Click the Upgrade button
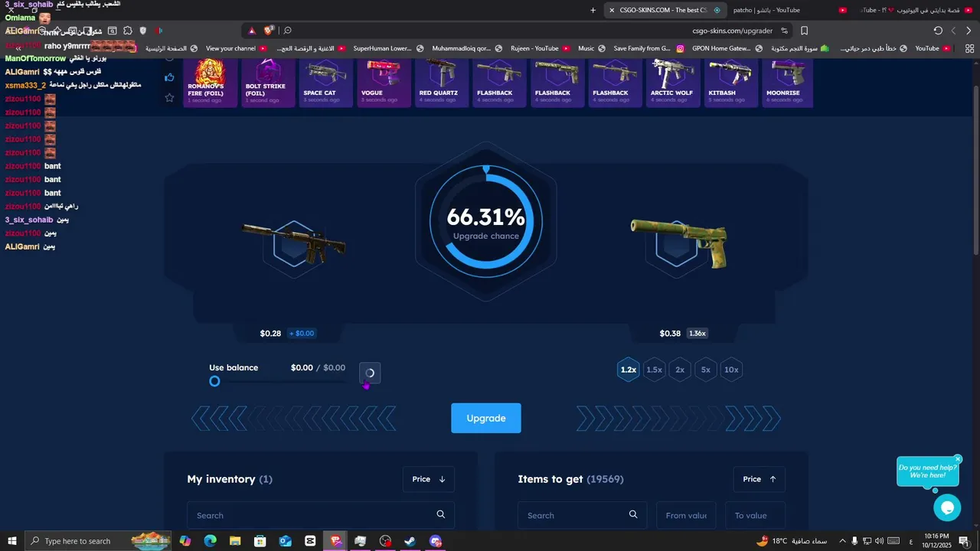 pyautogui.click(x=486, y=418)
